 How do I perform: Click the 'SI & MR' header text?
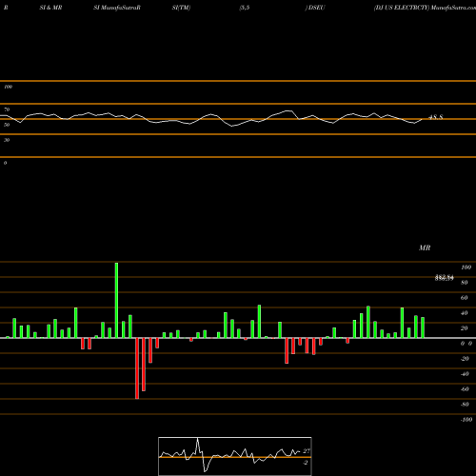[x=50, y=8]
